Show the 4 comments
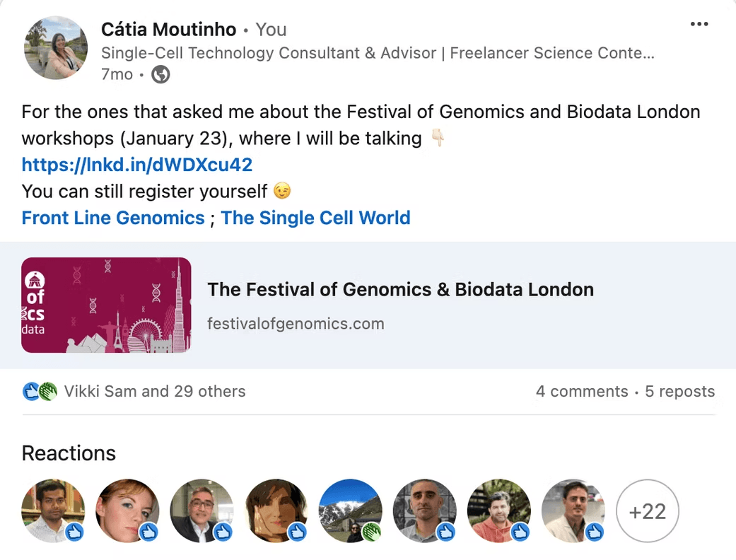This screenshot has height=560, width=736. [581, 392]
